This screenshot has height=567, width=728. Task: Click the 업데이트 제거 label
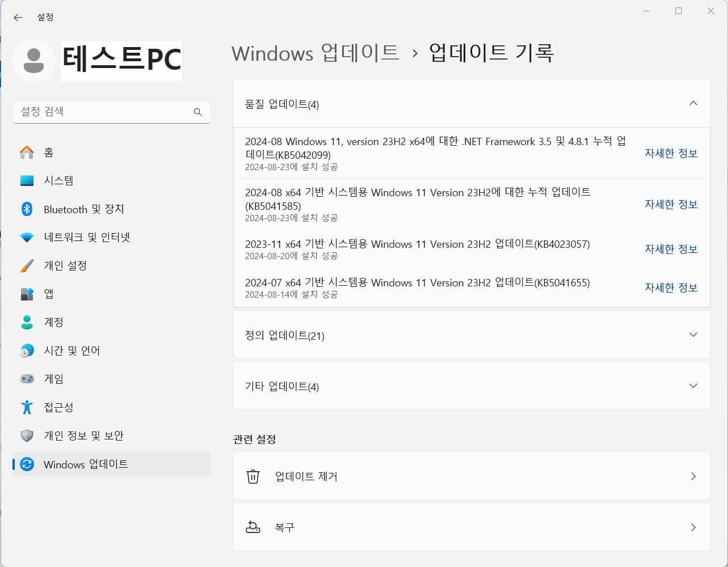click(306, 476)
